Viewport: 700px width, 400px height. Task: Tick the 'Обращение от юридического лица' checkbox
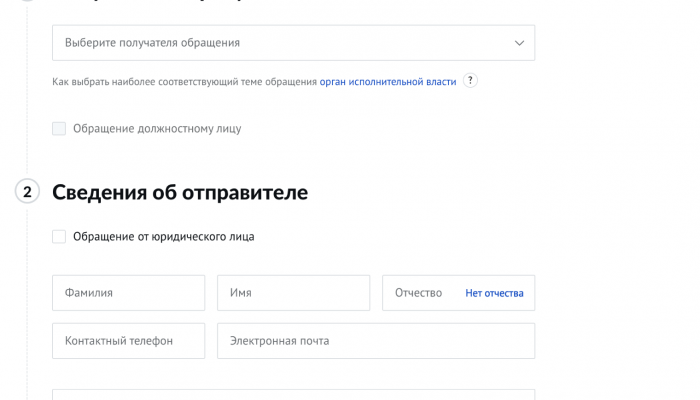pyautogui.click(x=59, y=237)
